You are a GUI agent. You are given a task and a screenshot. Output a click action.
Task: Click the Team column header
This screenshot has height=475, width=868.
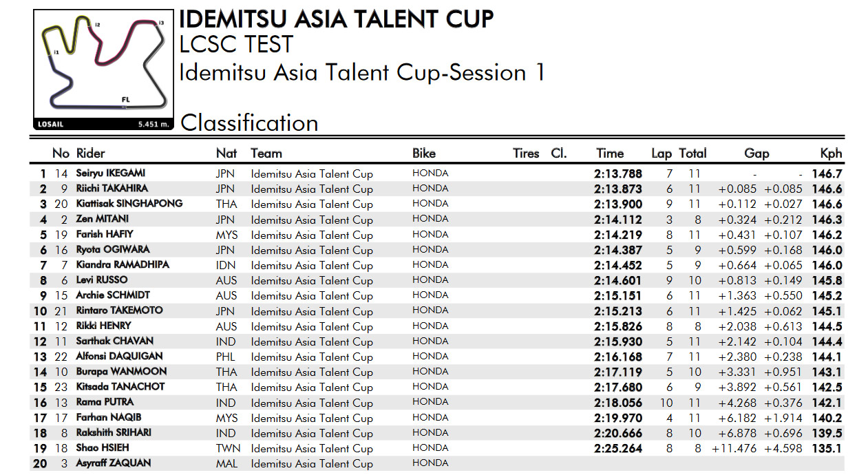click(266, 154)
